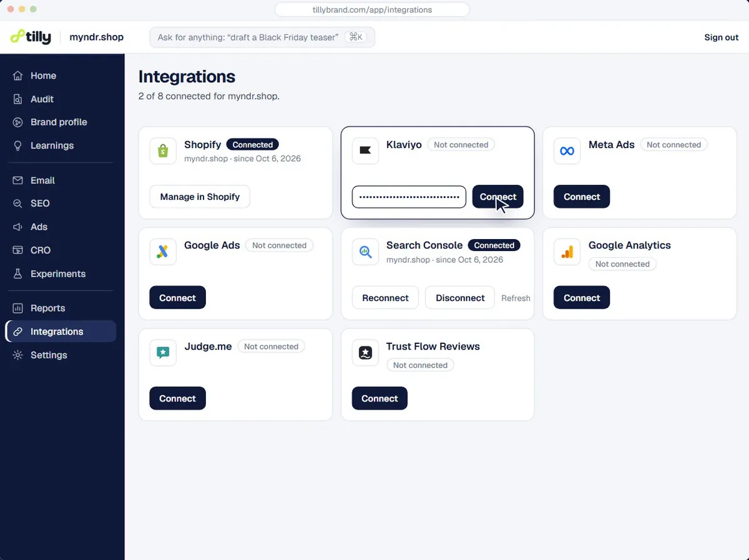Click the myndr.shop store name
The image size is (749, 560).
tap(96, 37)
